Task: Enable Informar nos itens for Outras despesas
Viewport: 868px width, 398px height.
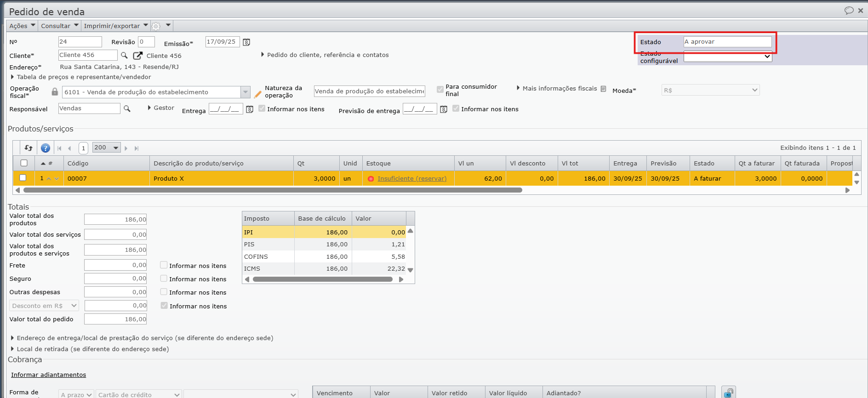Action: (164, 292)
